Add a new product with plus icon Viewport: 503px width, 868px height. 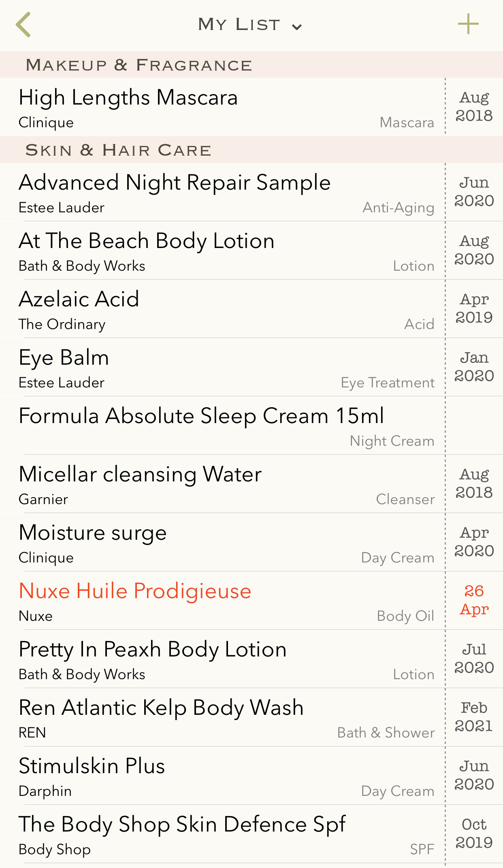(468, 24)
